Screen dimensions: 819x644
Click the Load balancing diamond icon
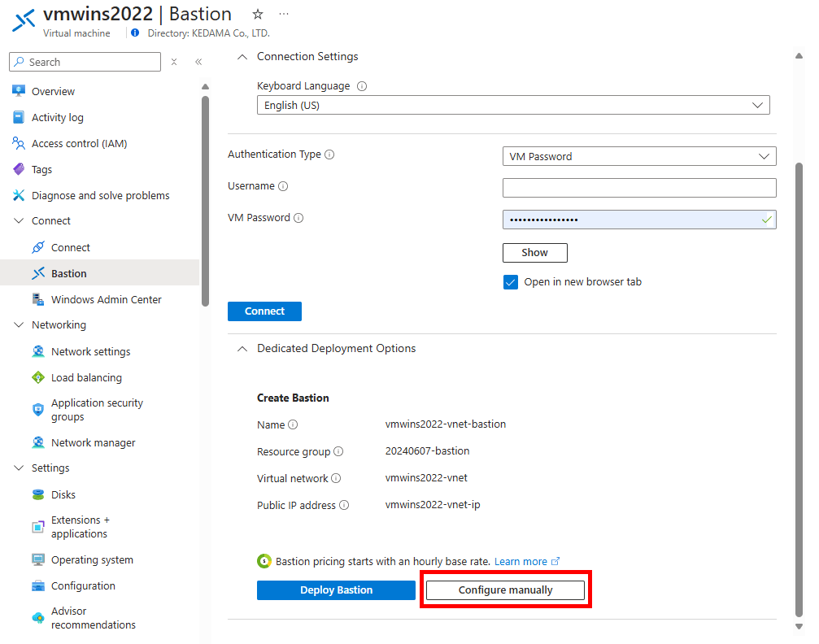click(38, 377)
